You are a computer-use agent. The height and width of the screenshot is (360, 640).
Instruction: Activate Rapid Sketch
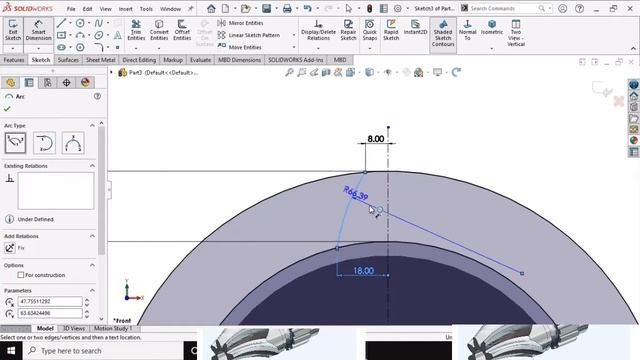click(x=391, y=30)
